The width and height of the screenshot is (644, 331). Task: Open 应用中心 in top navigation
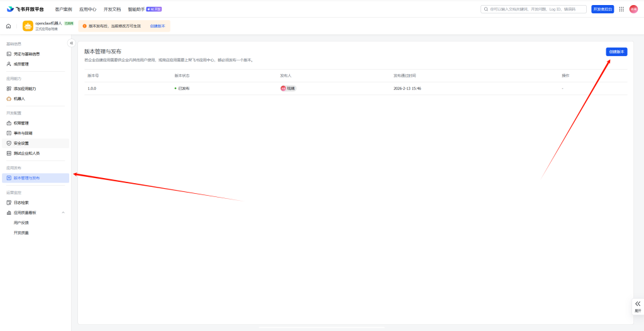pyautogui.click(x=87, y=9)
